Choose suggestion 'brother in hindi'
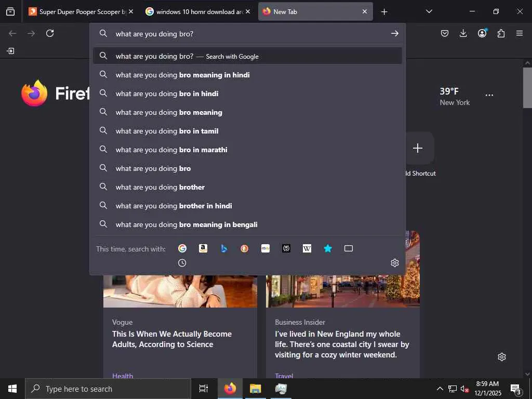The image size is (532, 399). coord(247,206)
